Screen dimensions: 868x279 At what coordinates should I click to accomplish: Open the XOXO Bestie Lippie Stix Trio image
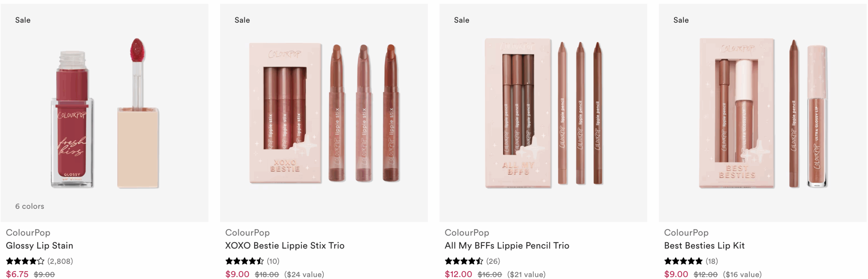click(324, 113)
